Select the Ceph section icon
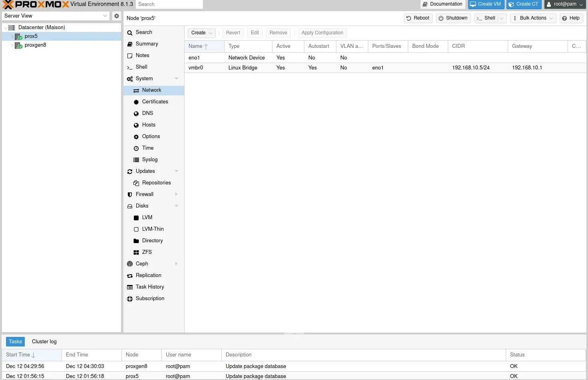 click(x=129, y=264)
